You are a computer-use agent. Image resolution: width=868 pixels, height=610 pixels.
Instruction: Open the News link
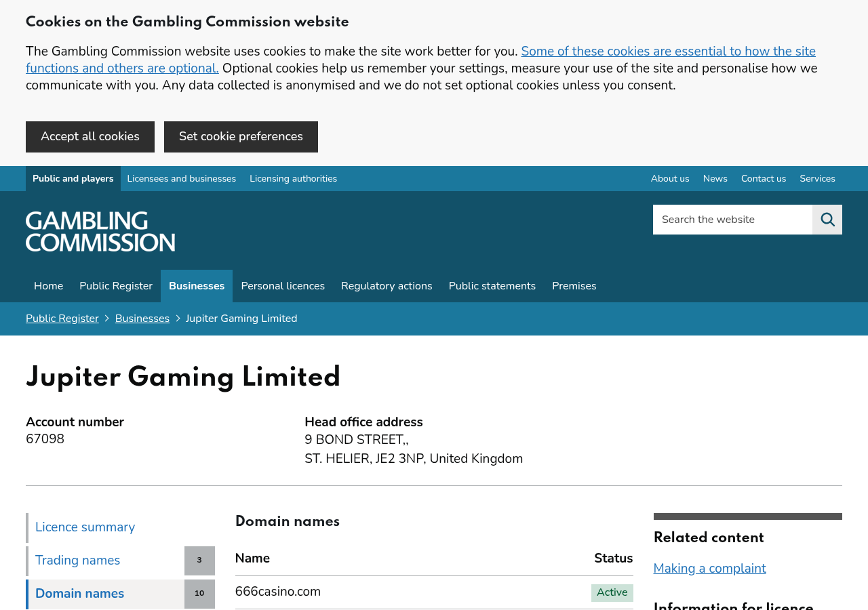click(x=715, y=179)
